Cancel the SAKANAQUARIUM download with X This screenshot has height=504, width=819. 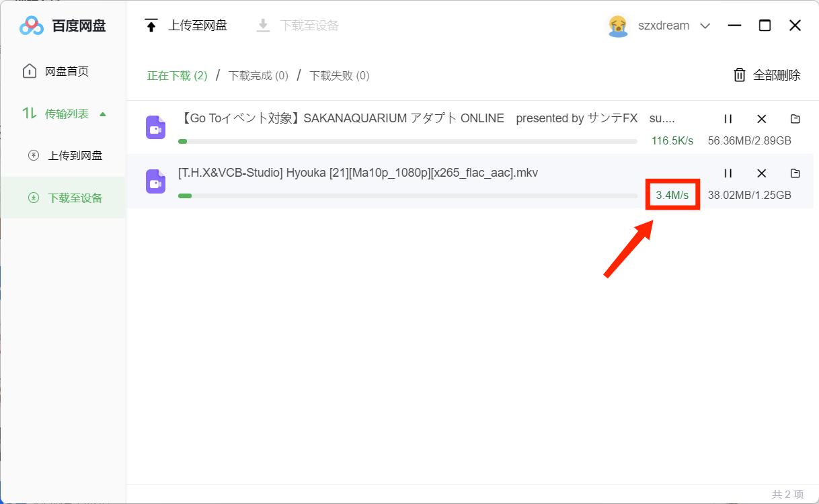pyautogui.click(x=761, y=118)
